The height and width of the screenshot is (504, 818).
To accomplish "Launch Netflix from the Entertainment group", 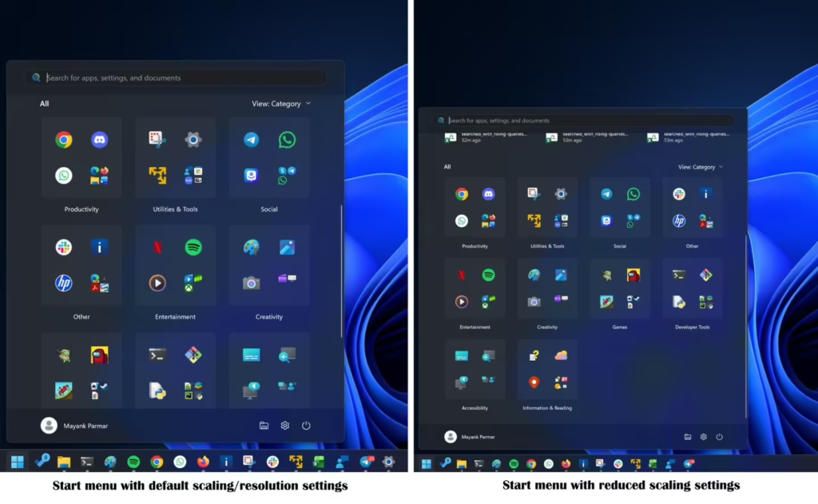I will click(157, 247).
